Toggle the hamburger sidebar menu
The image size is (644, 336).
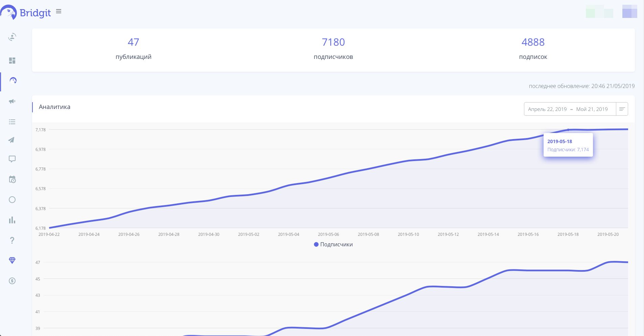click(59, 12)
